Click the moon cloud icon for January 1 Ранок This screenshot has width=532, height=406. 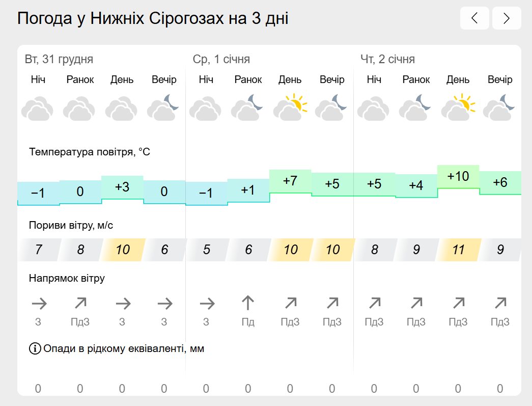247,108
